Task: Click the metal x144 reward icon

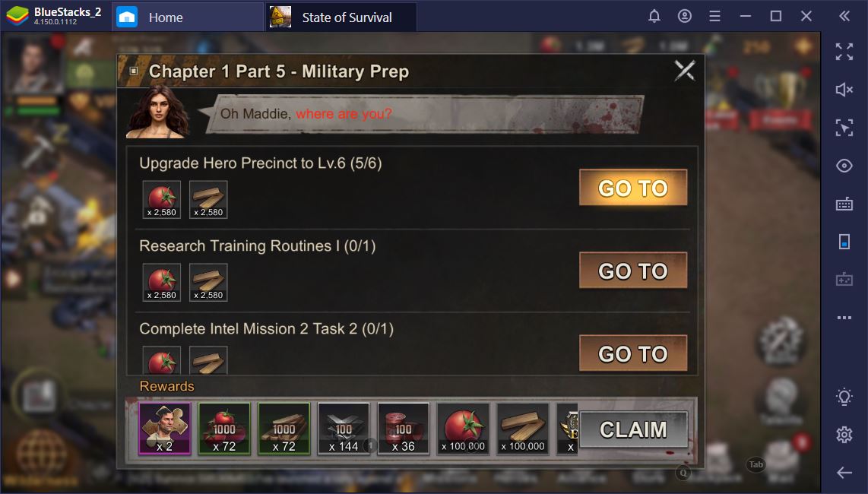Action: coord(344,429)
